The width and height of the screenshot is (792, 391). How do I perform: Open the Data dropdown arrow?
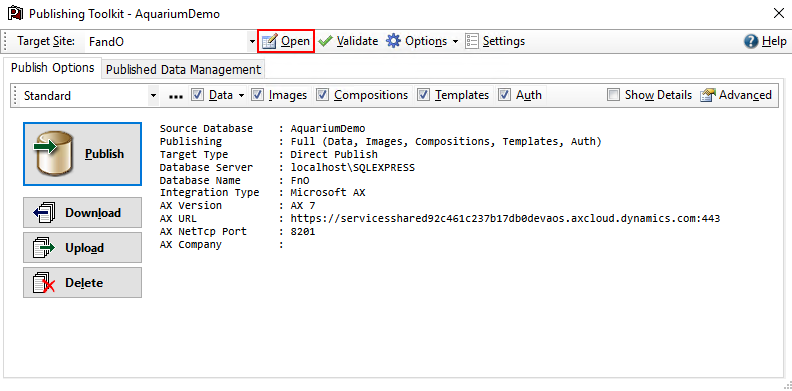coord(241,95)
